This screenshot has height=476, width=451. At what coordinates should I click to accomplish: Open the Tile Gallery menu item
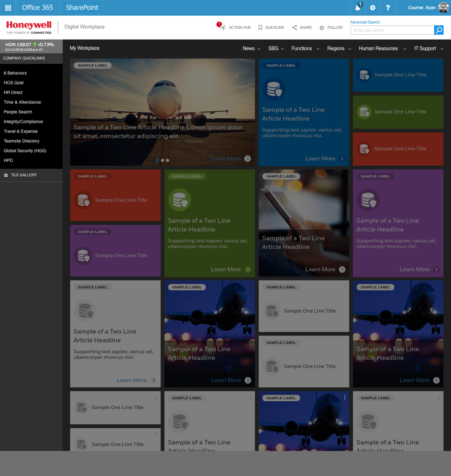pos(24,175)
